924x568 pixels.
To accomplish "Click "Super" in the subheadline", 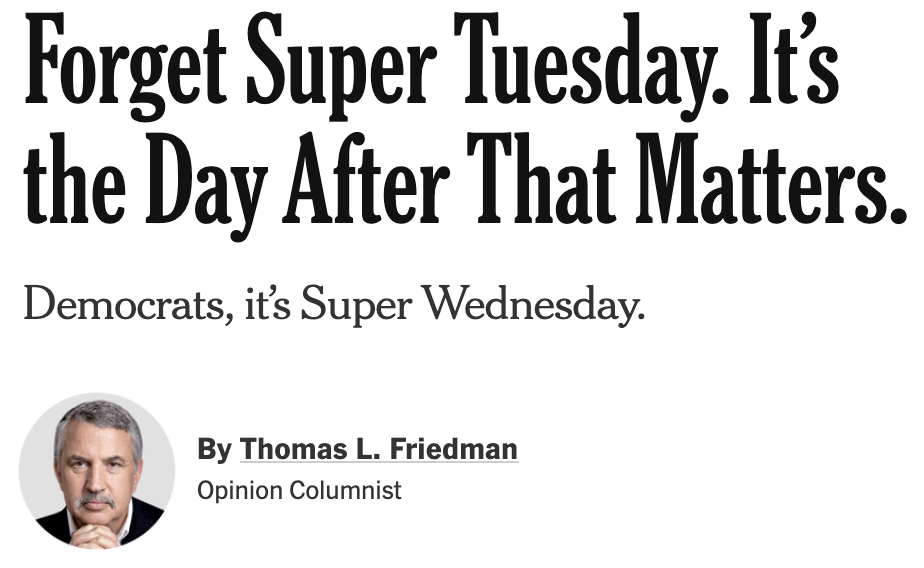I will point(357,305).
